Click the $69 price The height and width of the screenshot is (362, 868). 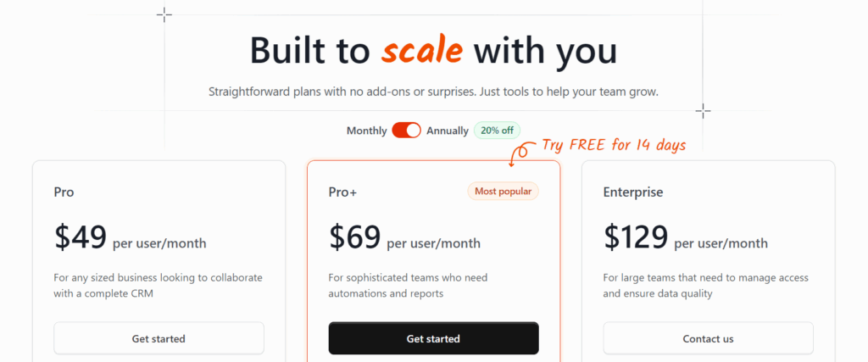[x=355, y=237]
